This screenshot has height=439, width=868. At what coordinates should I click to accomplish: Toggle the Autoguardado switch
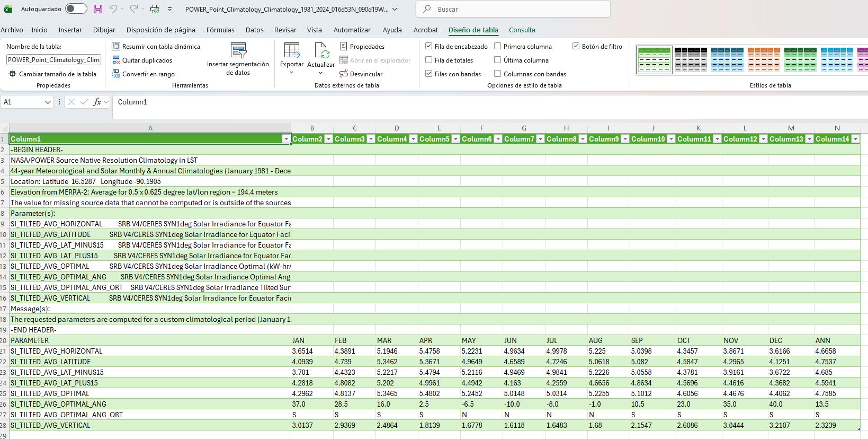click(76, 9)
